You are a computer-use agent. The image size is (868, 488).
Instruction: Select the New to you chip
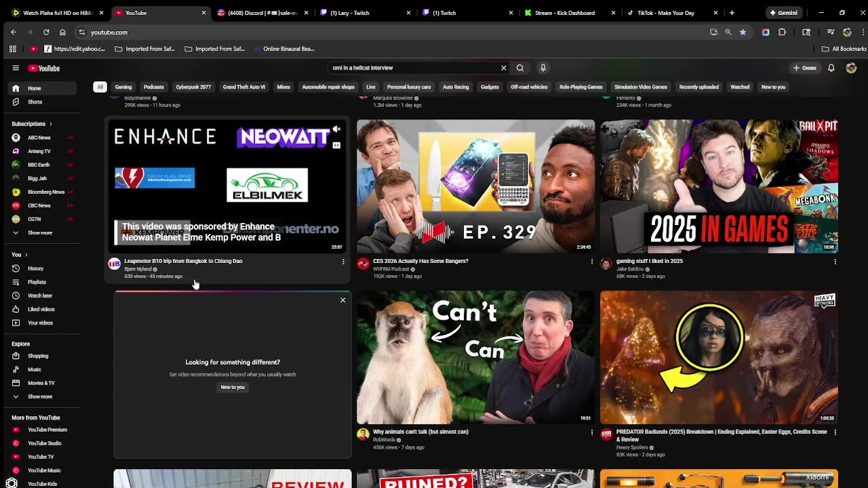(773, 87)
